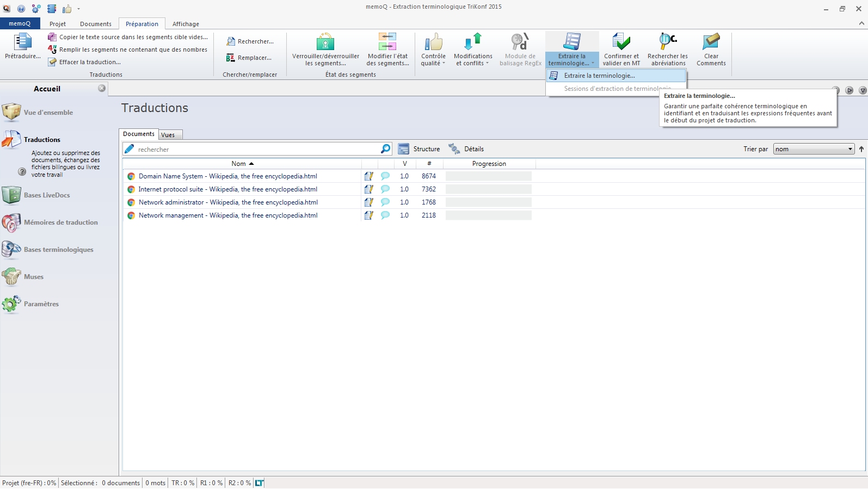Click comment bubble for Internet protocol suite row
Screen dimensions: 868x489
point(385,189)
